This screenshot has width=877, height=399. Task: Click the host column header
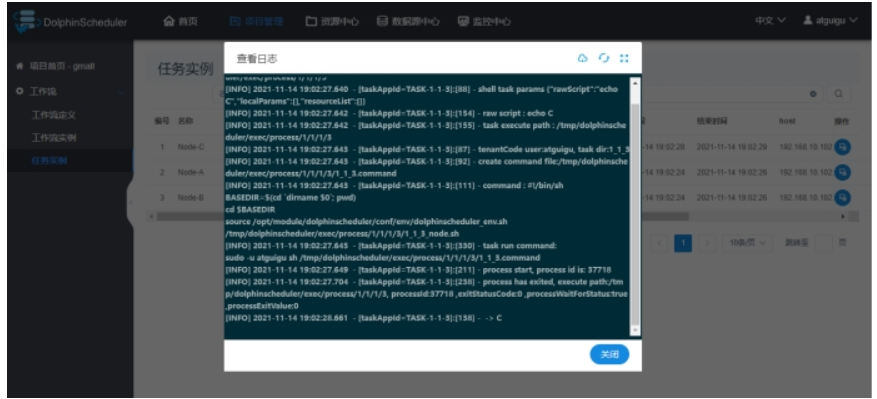(x=787, y=121)
